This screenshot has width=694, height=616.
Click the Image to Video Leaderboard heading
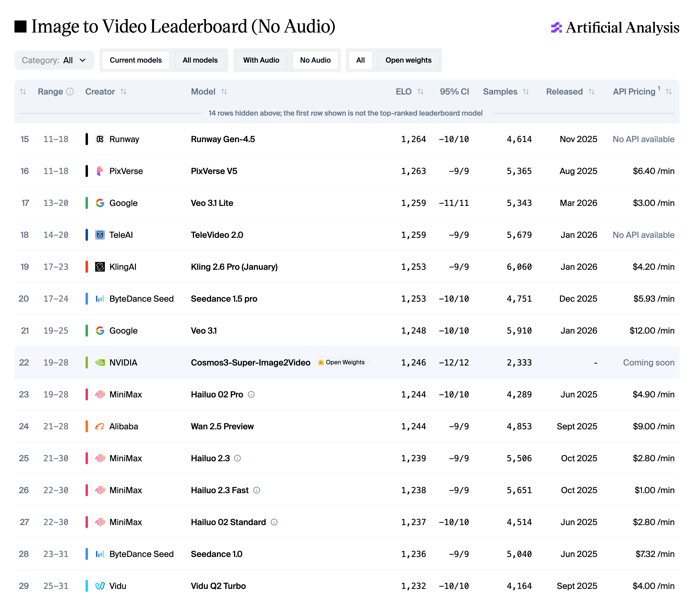click(x=183, y=26)
